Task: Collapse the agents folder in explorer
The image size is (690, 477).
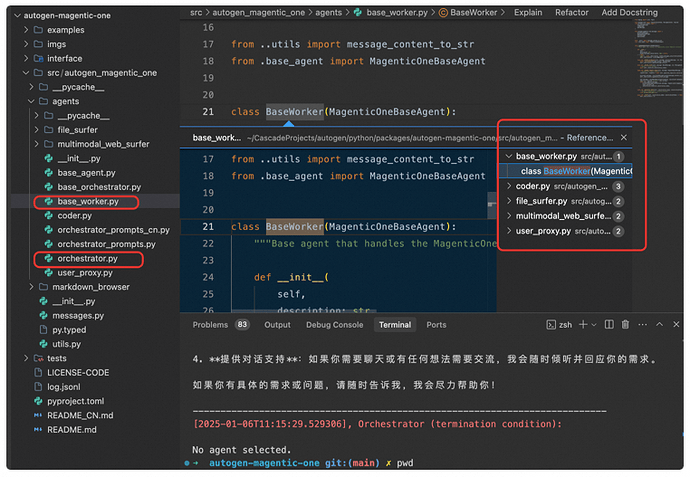Action: point(30,101)
